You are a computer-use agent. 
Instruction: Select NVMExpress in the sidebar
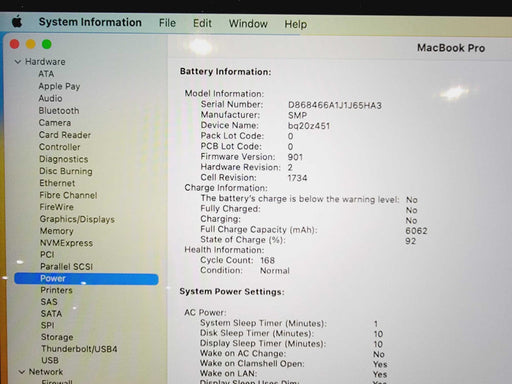pyautogui.click(x=66, y=243)
